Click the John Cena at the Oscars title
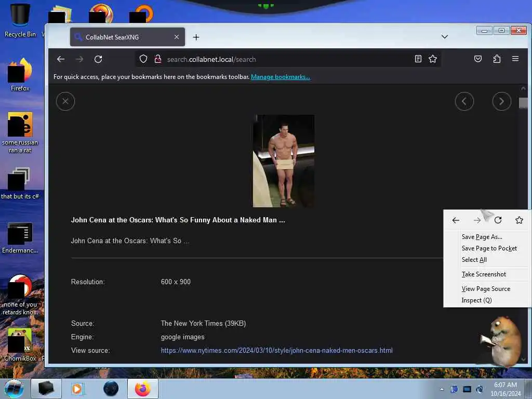Viewport: 532px width, 399px height. pyautogui.click(x=178, y=220)
